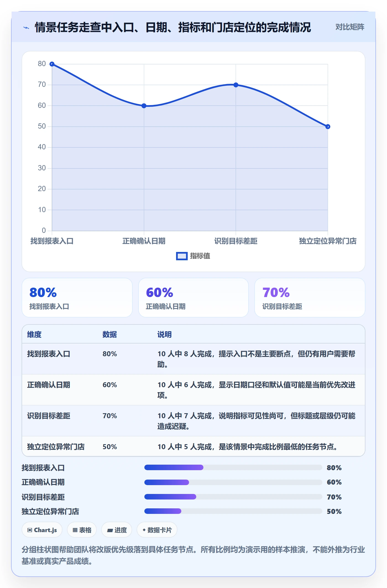Click the lightning icon beside the title

point(26,28)
